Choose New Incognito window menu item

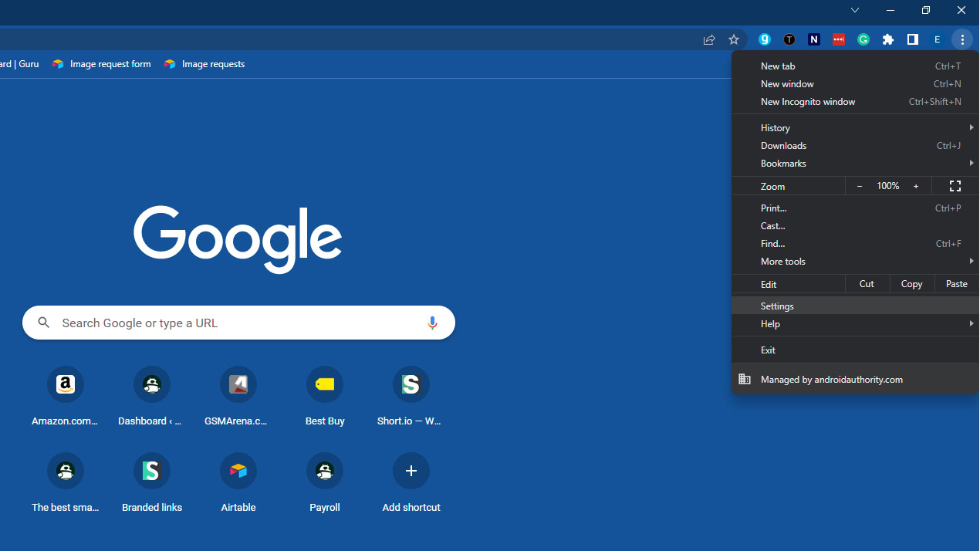click(808, 102)
